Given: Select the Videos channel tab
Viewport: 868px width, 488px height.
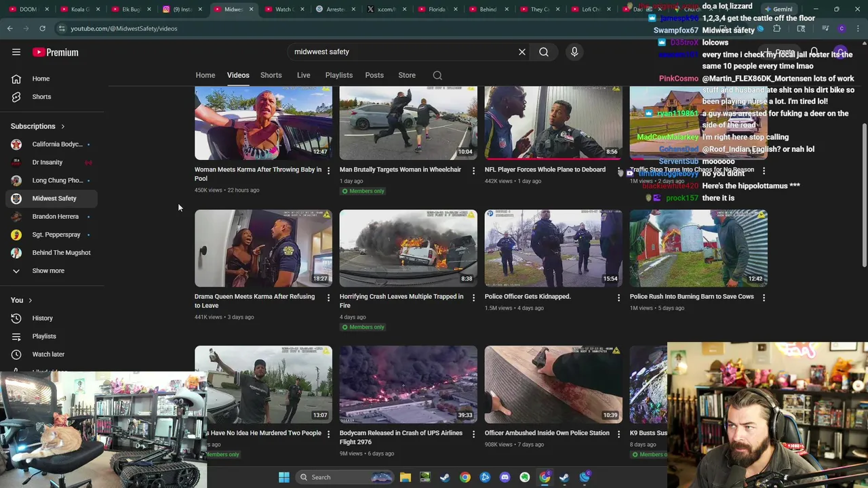Looking at the screenshot, I should tap(238, 75).
